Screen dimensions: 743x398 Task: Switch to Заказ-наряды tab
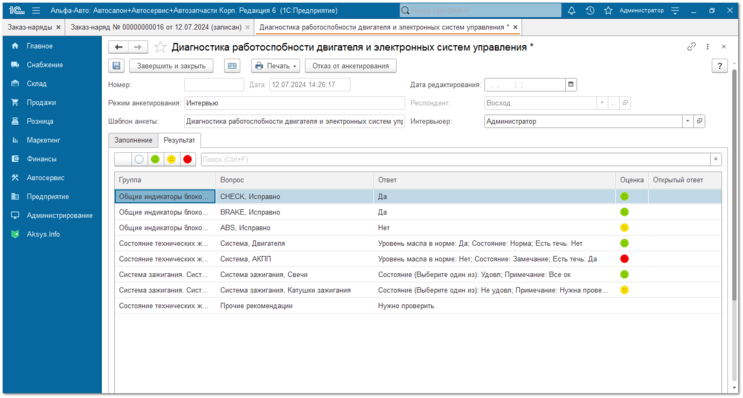[x=29, y=27]
